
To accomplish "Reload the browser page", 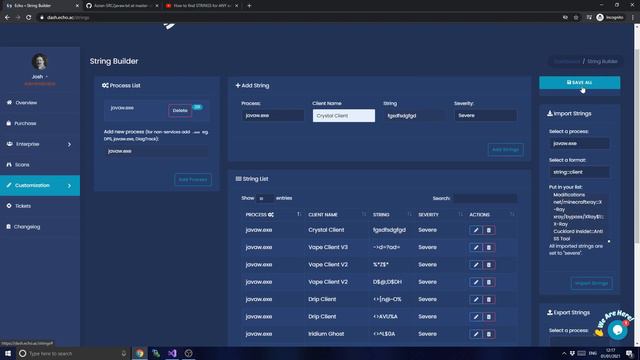I will [x=29, y=18].
